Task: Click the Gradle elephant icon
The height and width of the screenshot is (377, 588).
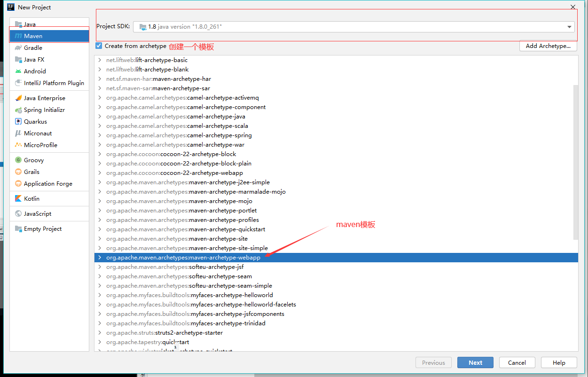Action: click(18, 48)
